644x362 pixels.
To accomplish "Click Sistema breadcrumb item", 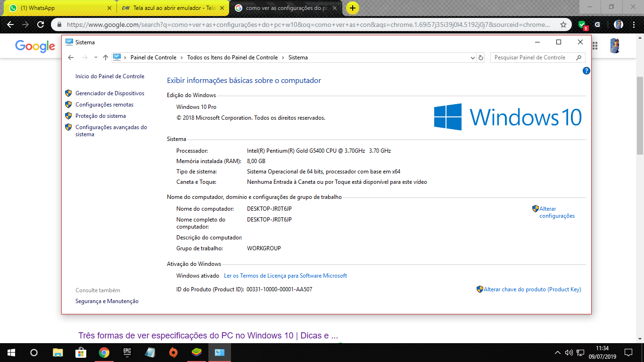I will point(298,58).
